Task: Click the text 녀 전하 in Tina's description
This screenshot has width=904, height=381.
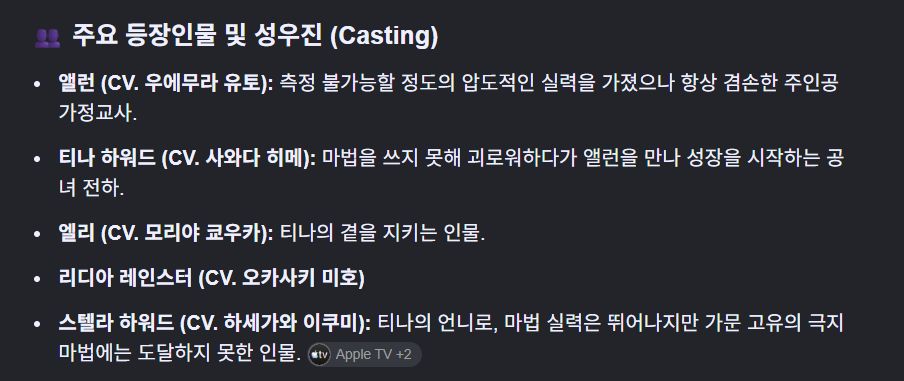Action: pyautogui.click(x=91, y=188)
